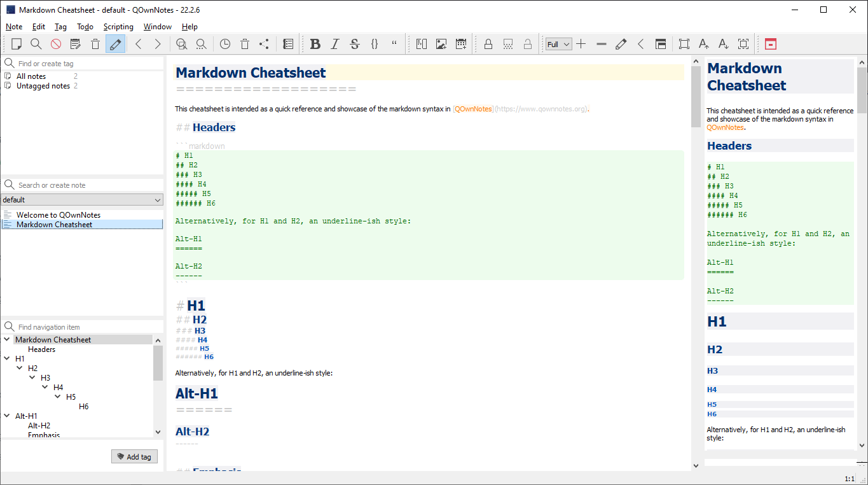
Task: Click the first padlock encrypt note icon
Action: 488,44
